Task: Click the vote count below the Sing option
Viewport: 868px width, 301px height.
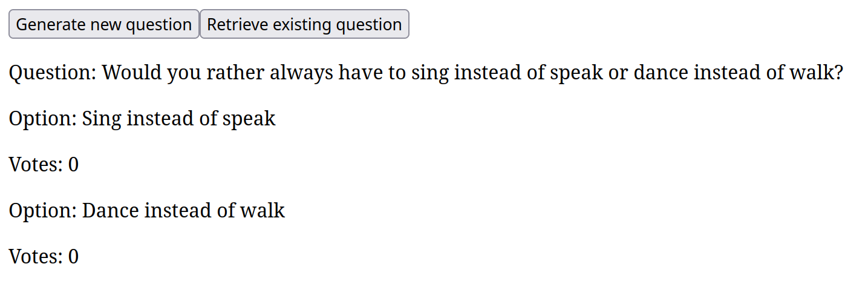Action: coord(44,165)
